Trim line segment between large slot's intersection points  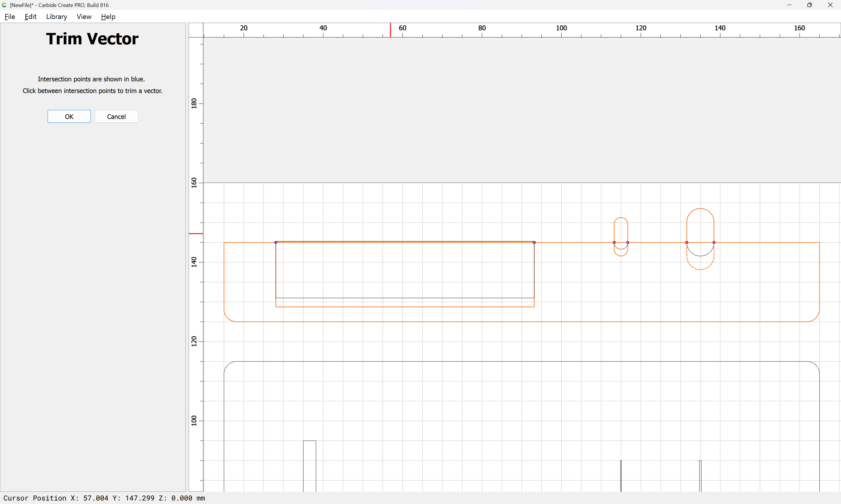pos(700,242)
